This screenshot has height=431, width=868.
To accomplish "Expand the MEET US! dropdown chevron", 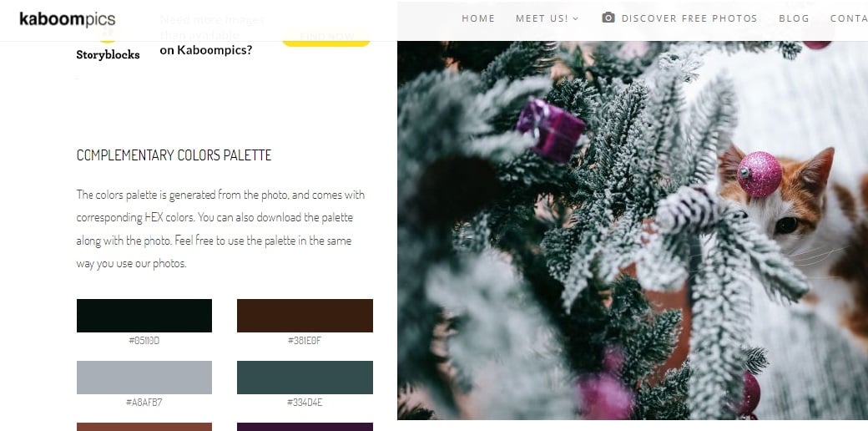I will (x=576, y=19).
